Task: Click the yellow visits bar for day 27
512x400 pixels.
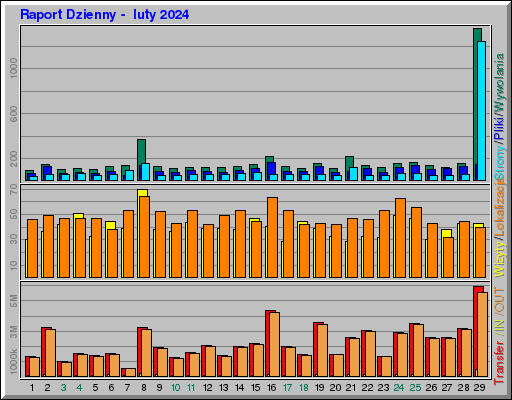Action: coord(446,233)
